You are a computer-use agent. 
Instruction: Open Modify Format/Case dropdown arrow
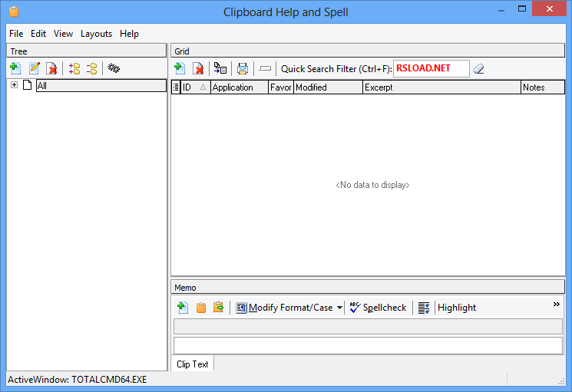[339, 308]
